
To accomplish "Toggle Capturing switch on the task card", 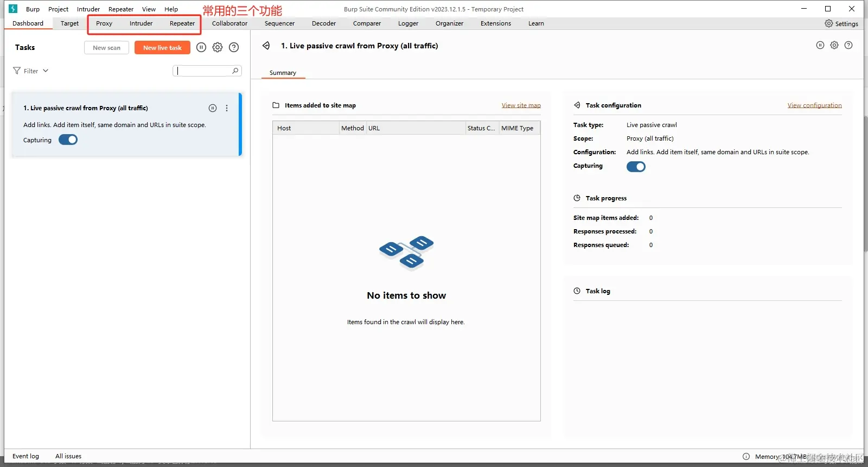I will [x=68, y=140].
